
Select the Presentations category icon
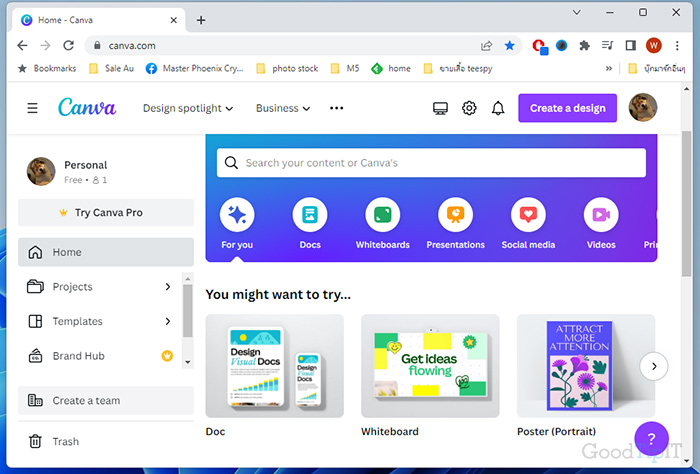coord(455,215)
